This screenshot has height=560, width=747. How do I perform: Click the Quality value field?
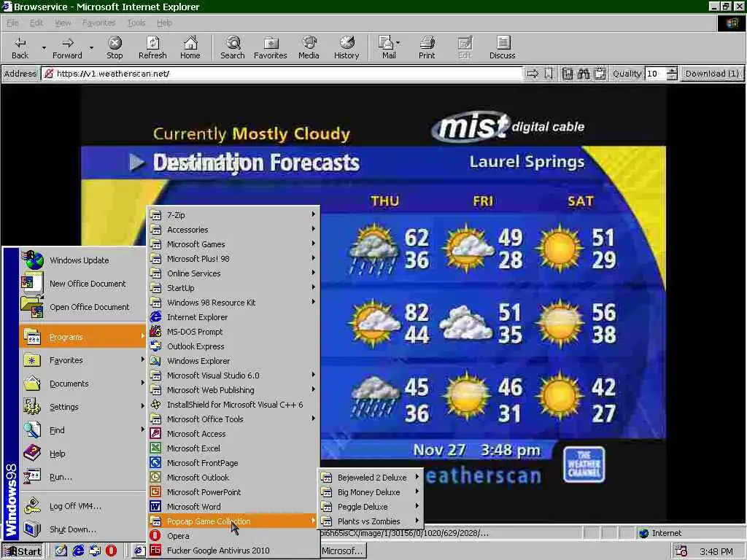pyautogui.click(x=656, y=74)
